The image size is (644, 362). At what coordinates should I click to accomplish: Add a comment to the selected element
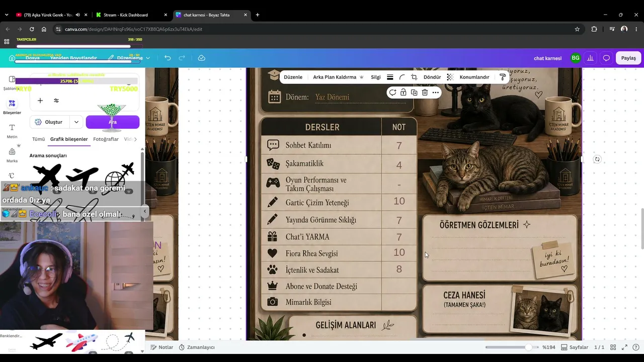(x=392, y=93)
